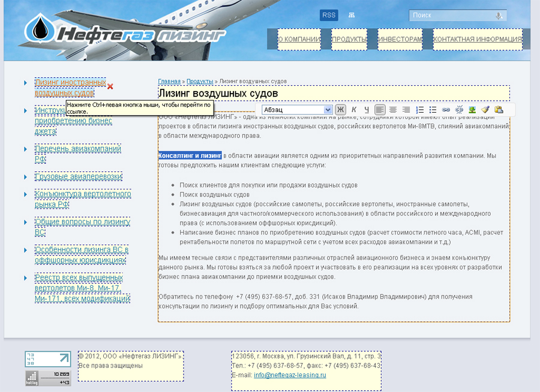Click the teal arrow counter badge in footer
Viewport: 540px width, 392px height.
(48, 359)
